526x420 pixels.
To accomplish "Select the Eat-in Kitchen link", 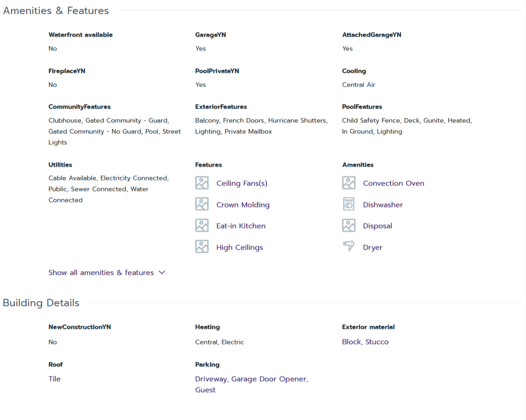I will tap(241, 226).
